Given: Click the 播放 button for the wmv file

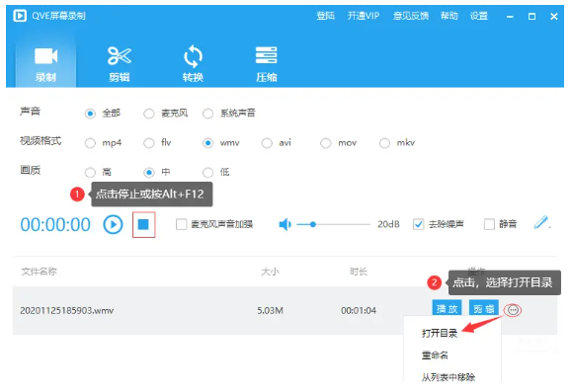Looking at the screenshot, I should (447, 308).
